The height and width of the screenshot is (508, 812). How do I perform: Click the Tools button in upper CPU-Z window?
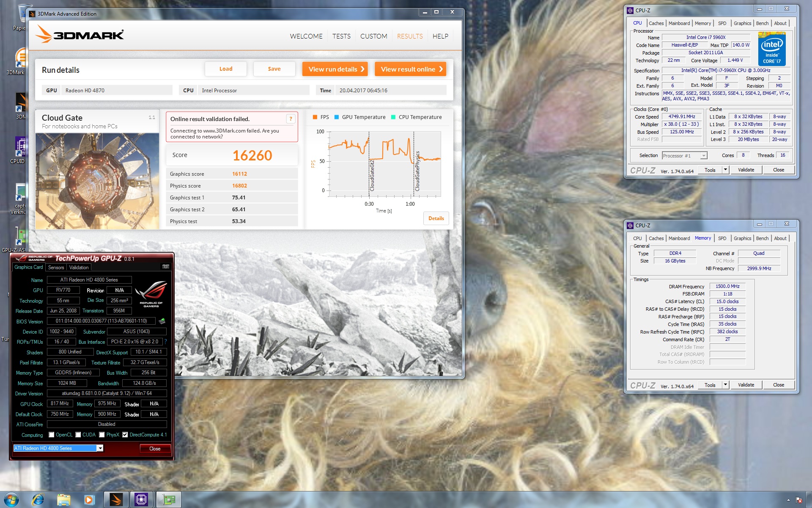click(x=710, y=170)
